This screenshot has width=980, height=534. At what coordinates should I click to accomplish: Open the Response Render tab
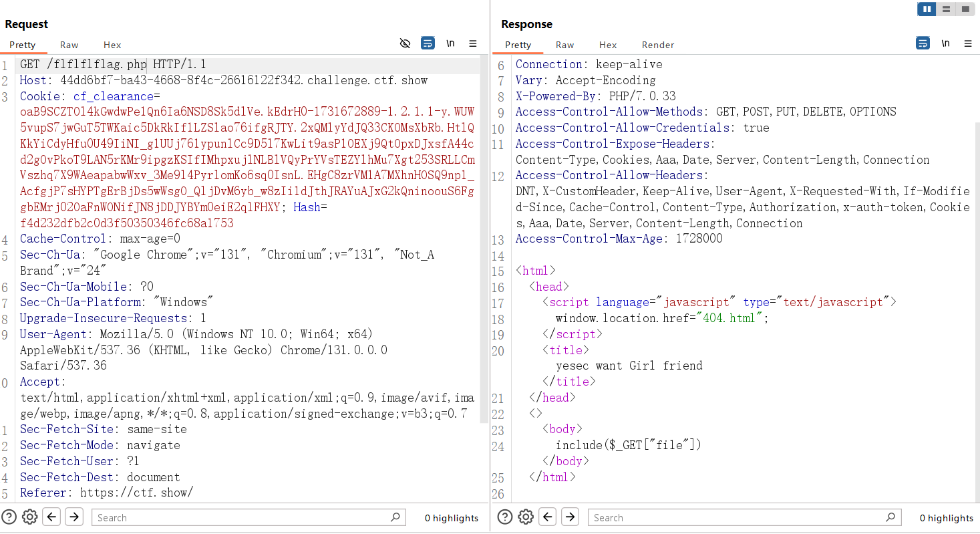658,45
